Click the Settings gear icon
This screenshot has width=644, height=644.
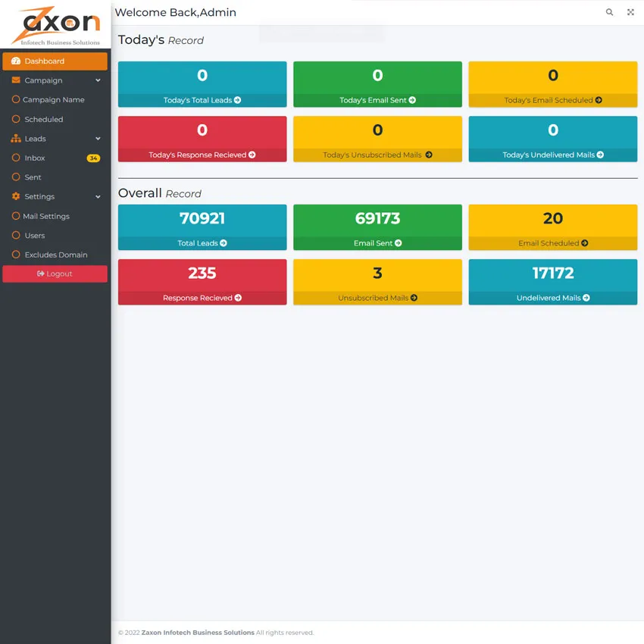(16, 196)
